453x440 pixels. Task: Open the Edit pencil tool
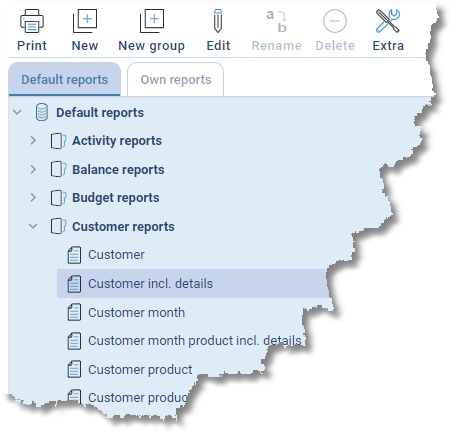pos(218,21)
